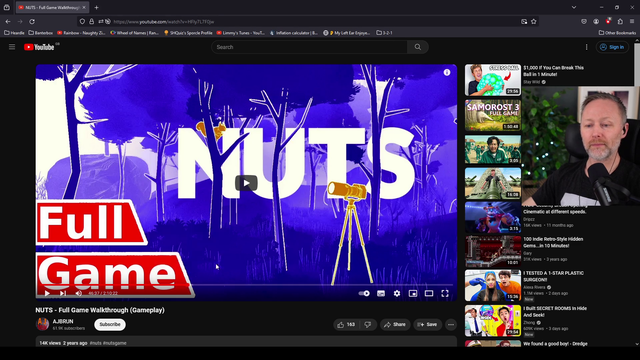Open the Firefox account icon
This screenshot has width=640, height=360.
pyautogui.click(x=596, y=22)
